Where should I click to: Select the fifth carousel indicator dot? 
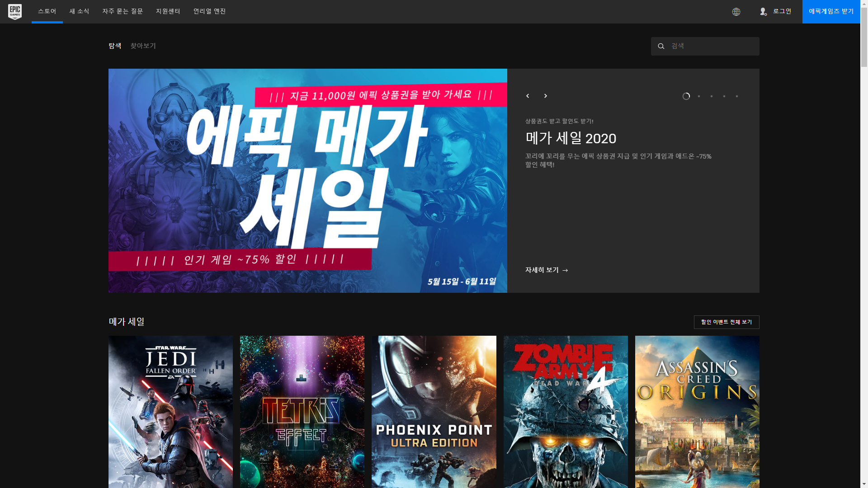coord(737,96)
